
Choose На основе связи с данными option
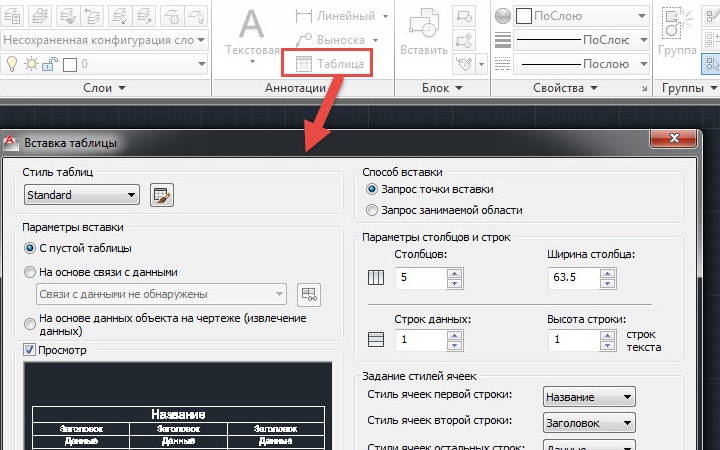point(29,272)
